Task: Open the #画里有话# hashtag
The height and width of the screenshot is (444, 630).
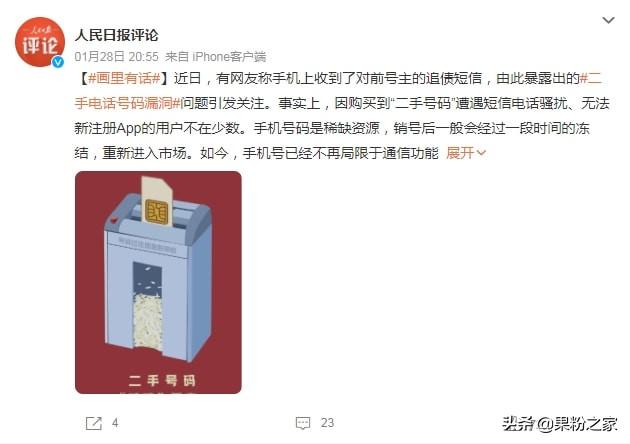Action: tap(125, 78)
